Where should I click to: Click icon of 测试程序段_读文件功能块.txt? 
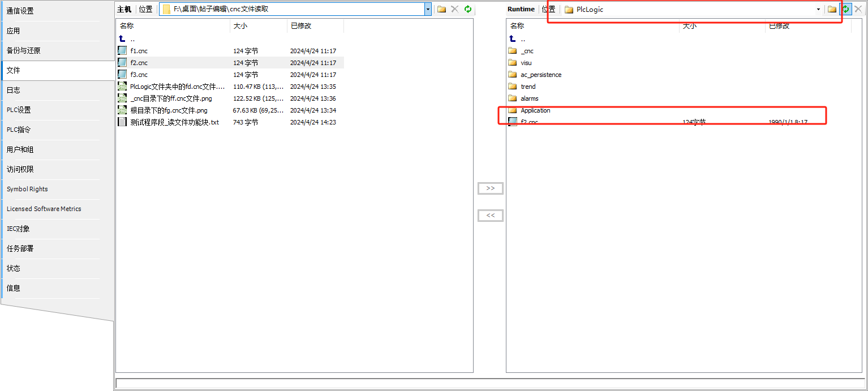click(x=122, y=122)
